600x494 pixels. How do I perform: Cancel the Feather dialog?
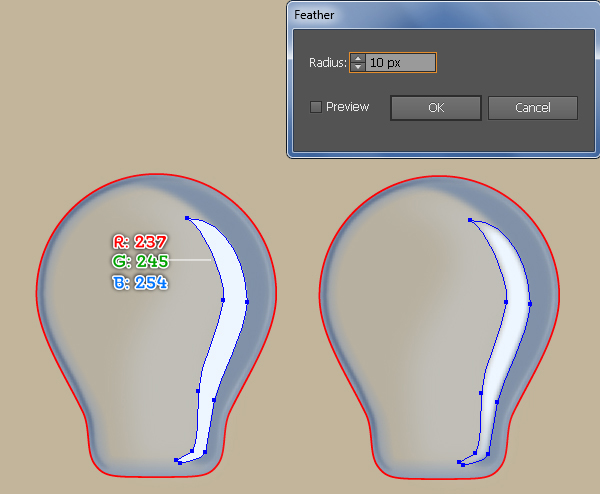(533, 108)
